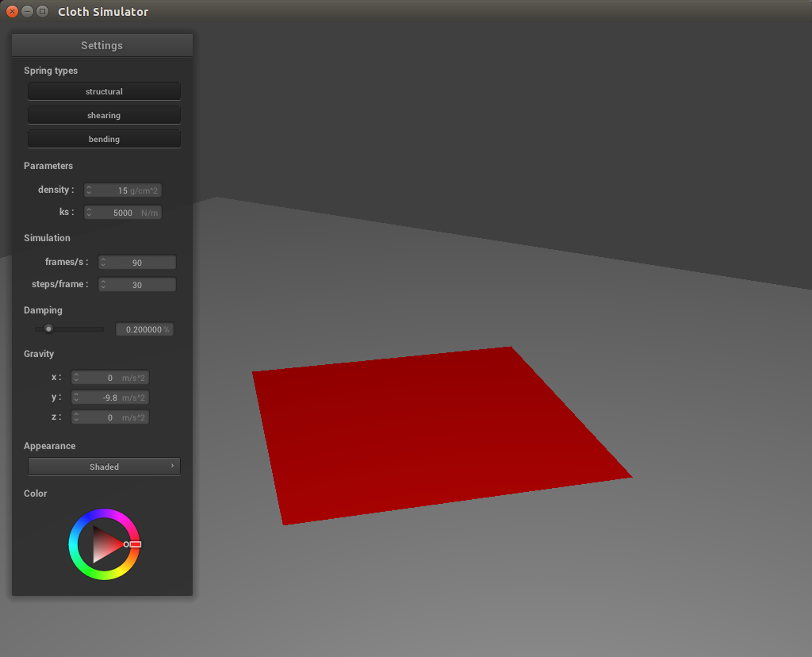Click the frames/s spinner arrows
812x657 pixels.
click(x=103, y=263)
